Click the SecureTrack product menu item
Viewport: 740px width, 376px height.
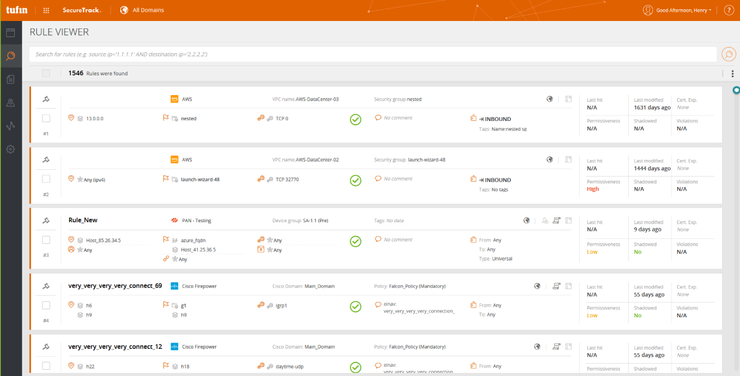coord(82,10)
